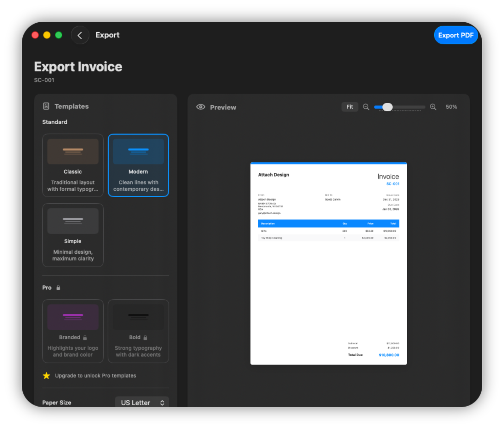Click the zoom out magnifier icon

coord(366,107)
